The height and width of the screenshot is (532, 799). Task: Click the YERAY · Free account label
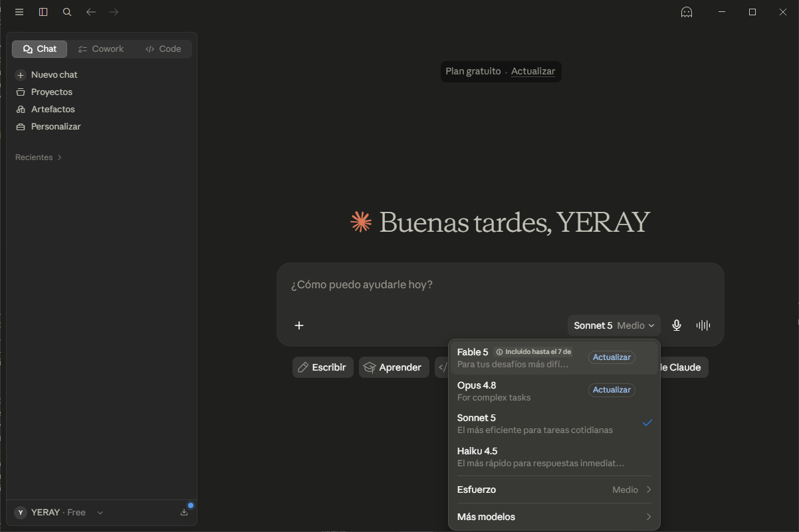pyautogui.click(x=58, y=513)
